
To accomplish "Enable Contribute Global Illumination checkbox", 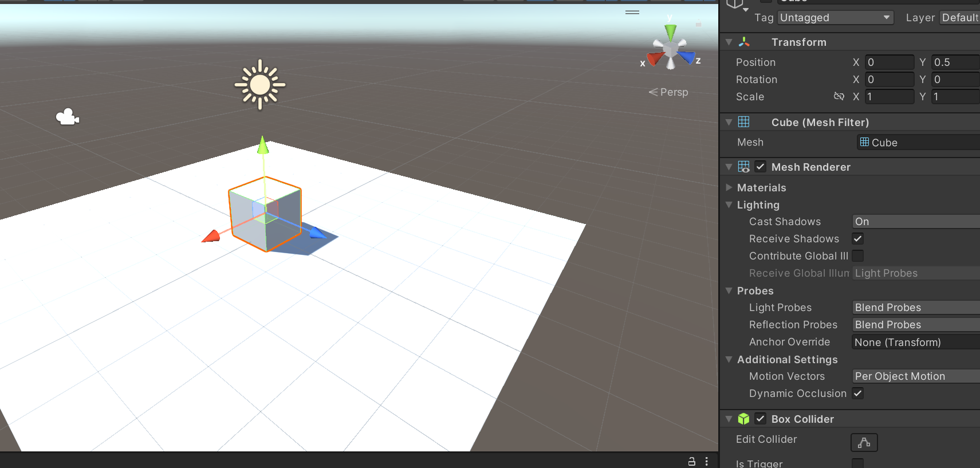I will [857, 256].
